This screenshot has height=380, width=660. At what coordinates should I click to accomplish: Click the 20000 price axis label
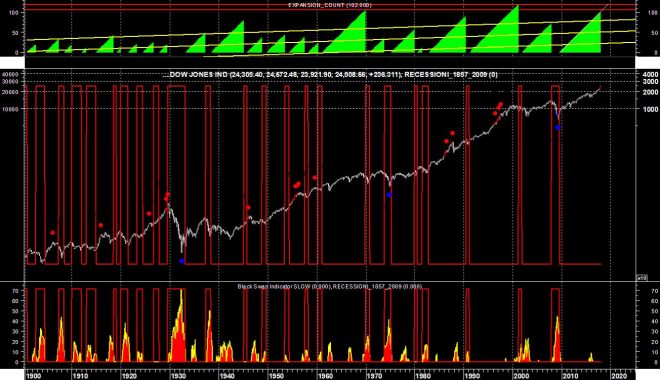[x=11, y=92]
